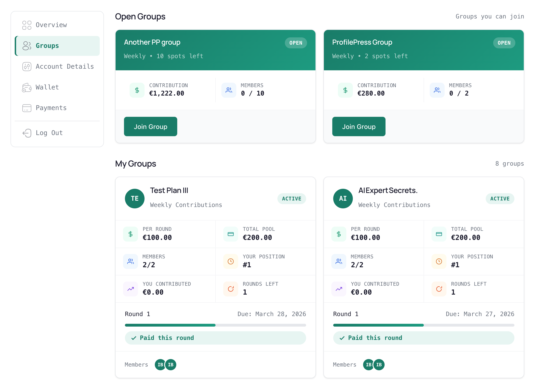Click Rounds Left refresh icon in Test Plan III
The image size is (538, 392).
coord(230,289)
